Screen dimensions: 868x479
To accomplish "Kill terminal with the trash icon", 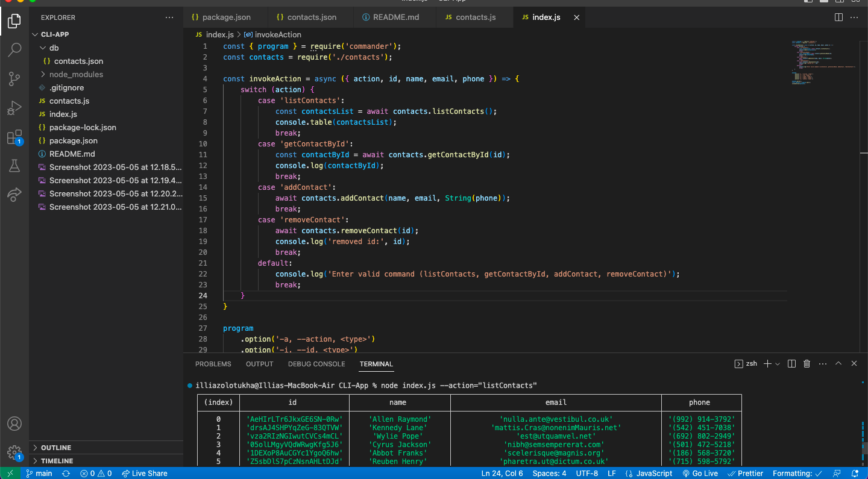I will 807,364.
